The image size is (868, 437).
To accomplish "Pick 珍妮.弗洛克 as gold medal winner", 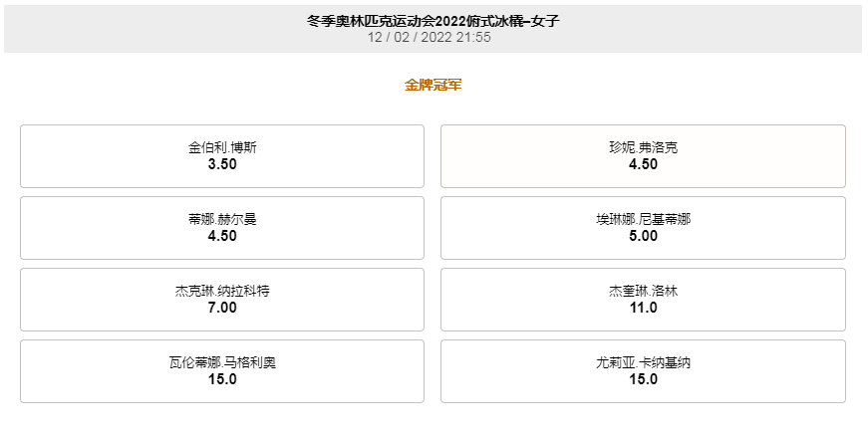I will tap(643, 156).
